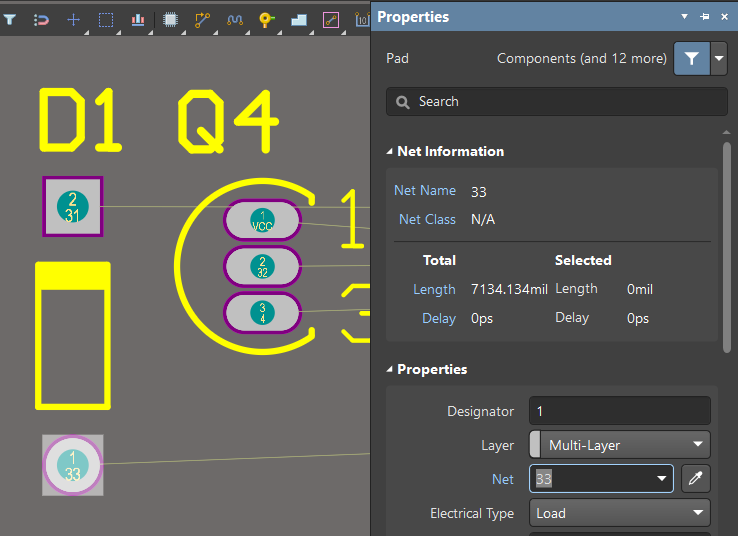
Task: Start the interactive routing tool
Action: pos(202,19)
